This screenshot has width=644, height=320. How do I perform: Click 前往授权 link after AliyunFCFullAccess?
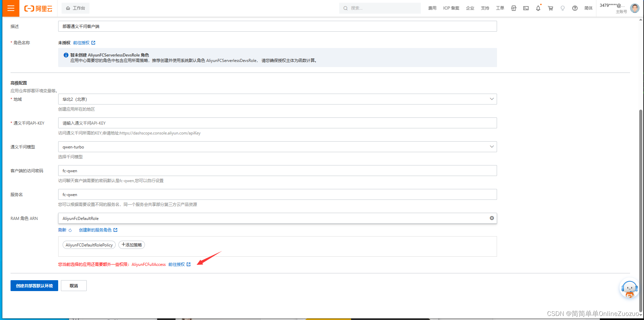pos(179,265)
